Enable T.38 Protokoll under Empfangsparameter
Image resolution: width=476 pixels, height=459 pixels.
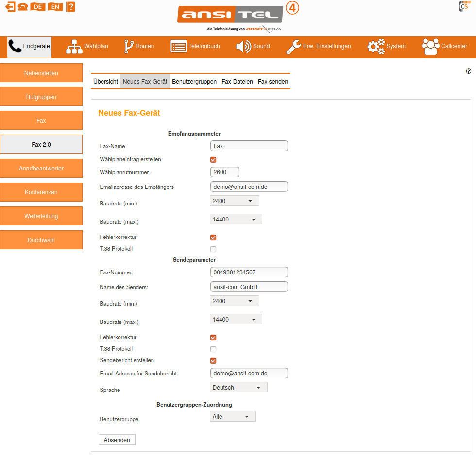point(213,249)
